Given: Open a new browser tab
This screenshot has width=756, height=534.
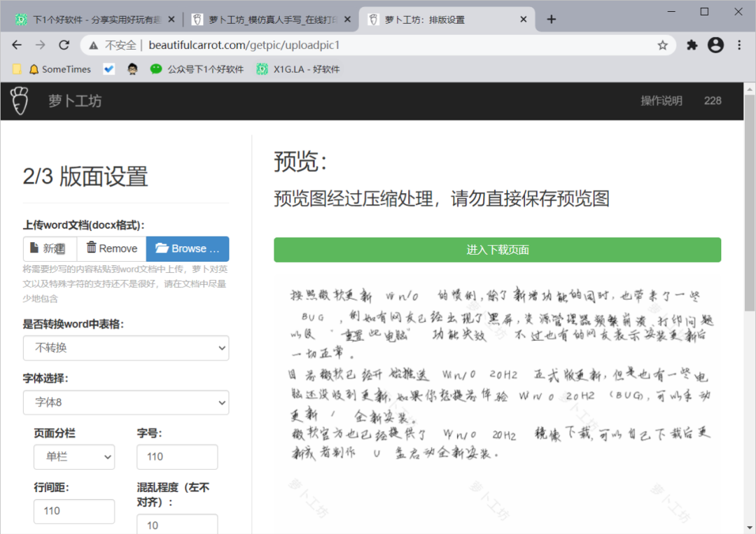Looking at the screenshot, I should coord(551,20).
